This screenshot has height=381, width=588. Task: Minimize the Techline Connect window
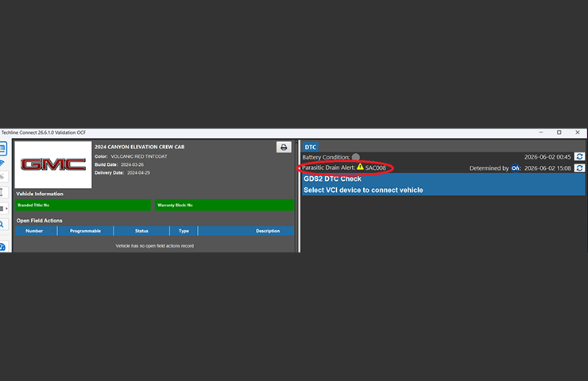pos(541,133)
